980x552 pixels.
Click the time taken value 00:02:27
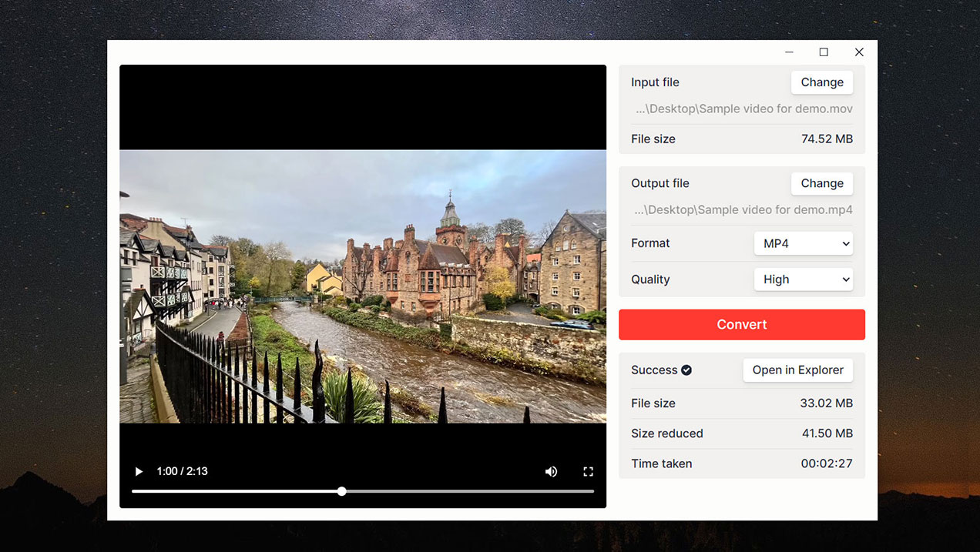point(827,463)
